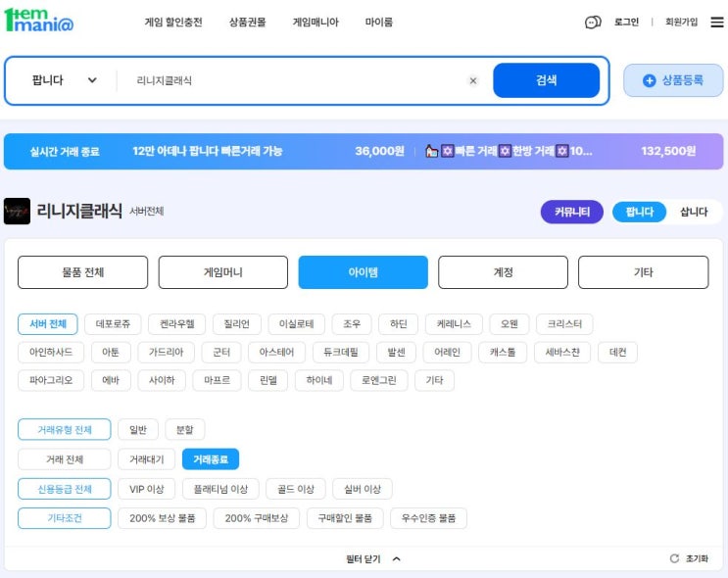Filter by VIP 이상 credit grade

coord(146,489)
